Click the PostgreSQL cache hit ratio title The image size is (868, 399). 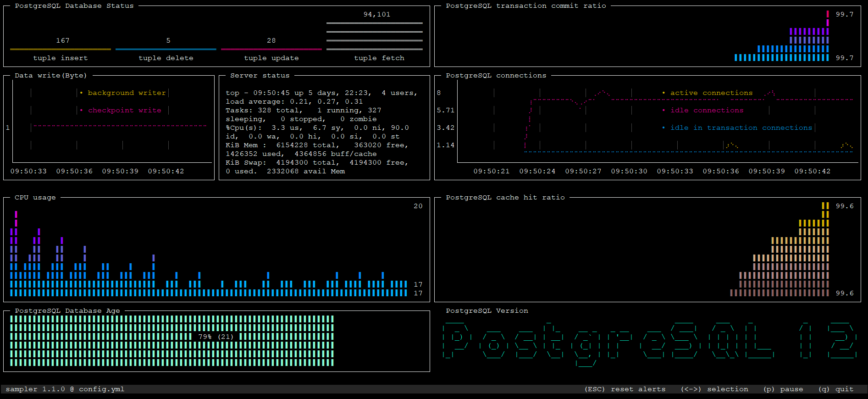click(x=505, y=197)
